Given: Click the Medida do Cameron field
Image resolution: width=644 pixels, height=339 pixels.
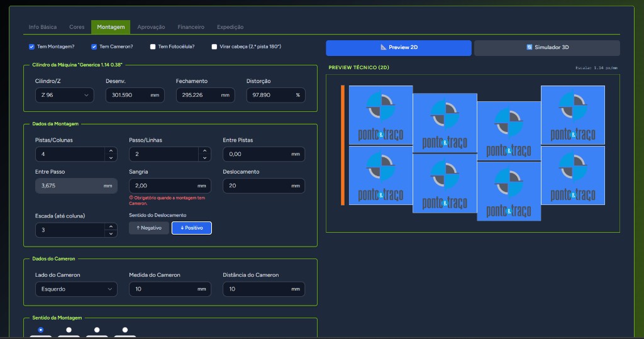Looking at the screenshot, I should pos(170,289).
